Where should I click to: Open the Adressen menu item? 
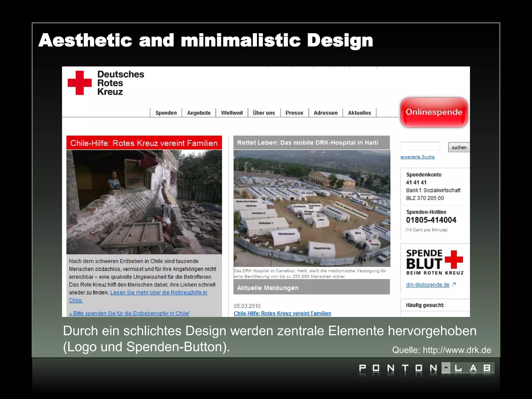[x=325, y=113]
